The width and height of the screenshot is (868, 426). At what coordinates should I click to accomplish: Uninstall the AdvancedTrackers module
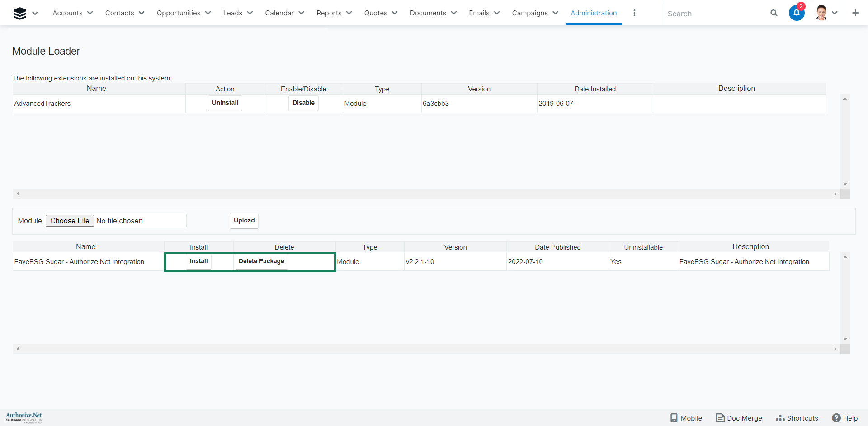[x=225, y=103]
